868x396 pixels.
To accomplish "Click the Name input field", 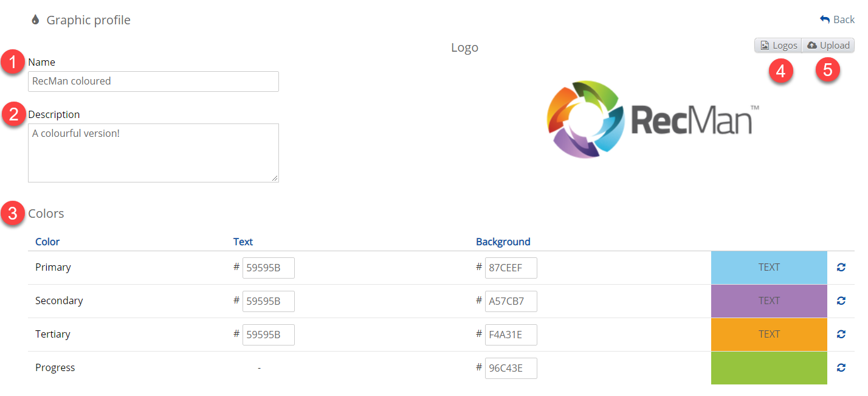I will pos(153,82).
